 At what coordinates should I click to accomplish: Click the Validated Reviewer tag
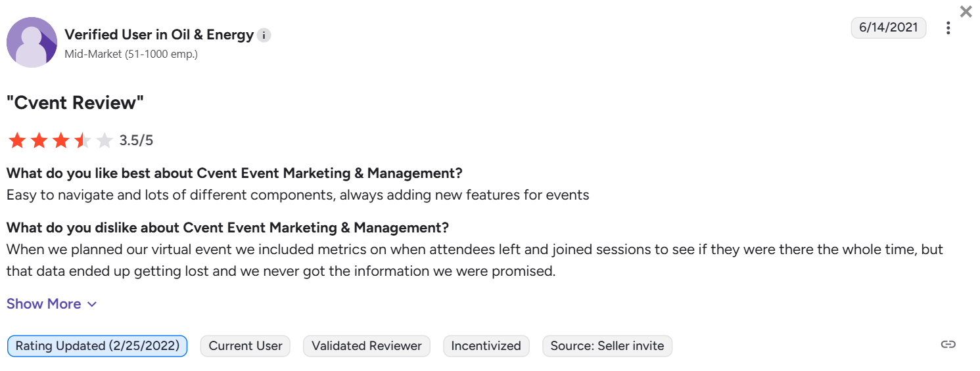pos(367,346)
